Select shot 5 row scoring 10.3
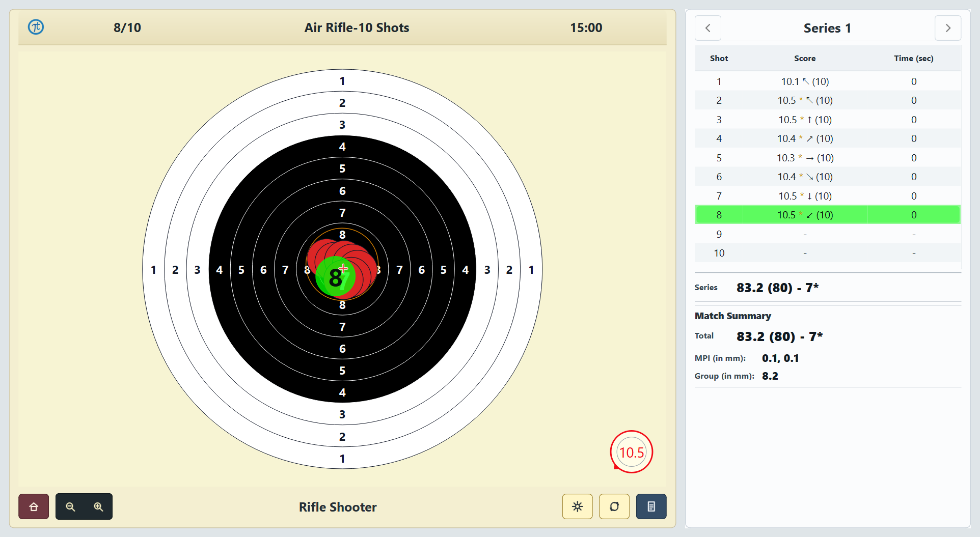Screen dimensions: 980x537 pos(828,158)
